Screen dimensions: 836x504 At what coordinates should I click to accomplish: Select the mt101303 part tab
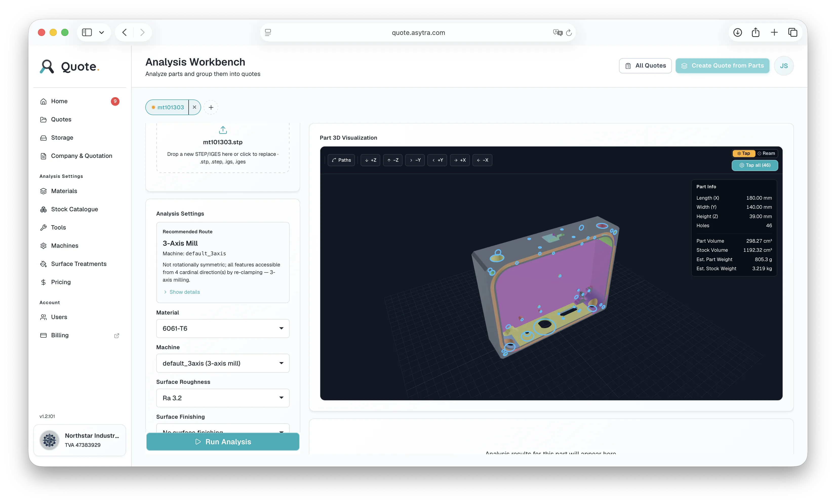167,107
